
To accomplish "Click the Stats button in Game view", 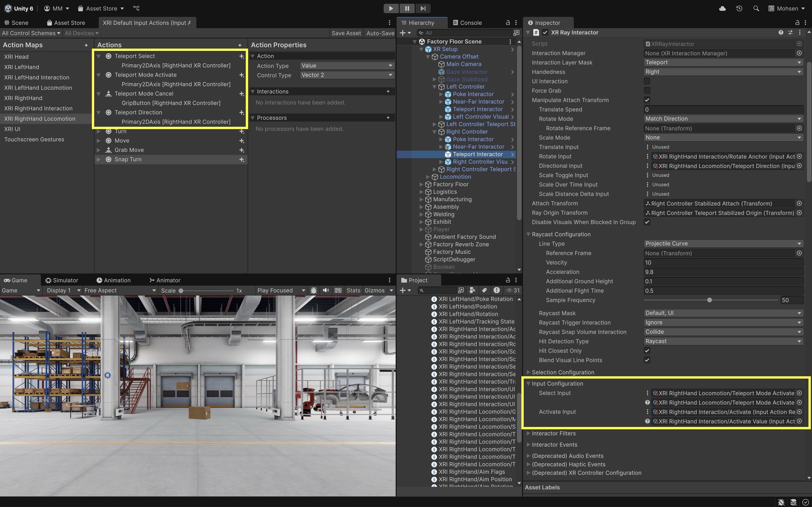I will pyautogui.click(x=353, y=290).
